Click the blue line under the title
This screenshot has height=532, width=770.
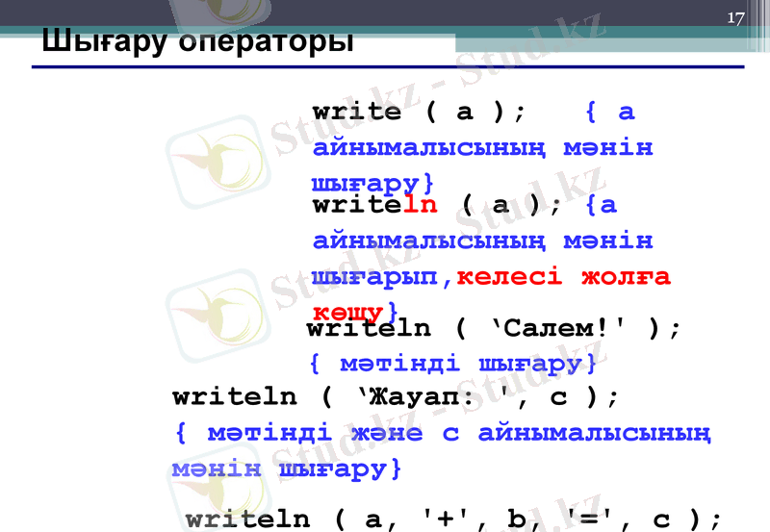(x=385, y=67)
